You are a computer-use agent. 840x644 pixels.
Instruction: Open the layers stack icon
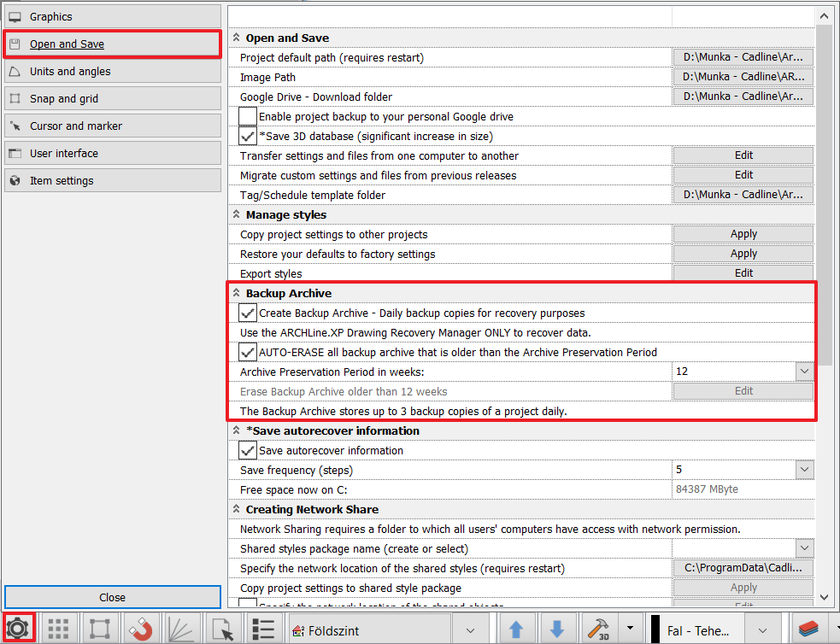[x=809, y=629]
